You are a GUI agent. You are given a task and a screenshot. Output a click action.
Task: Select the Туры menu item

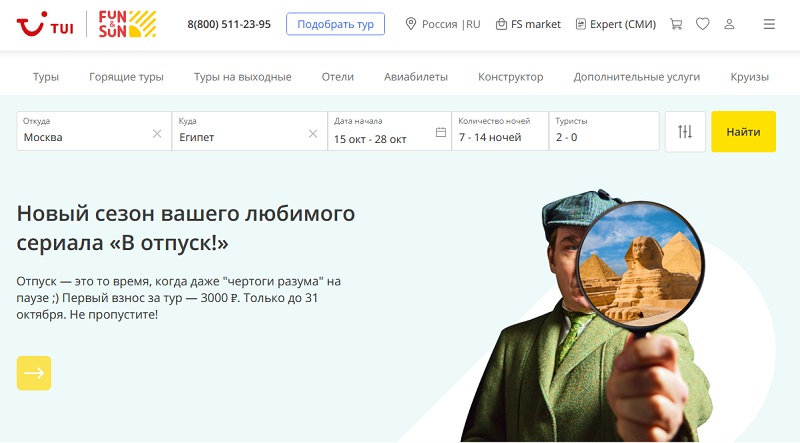(46, 77)
